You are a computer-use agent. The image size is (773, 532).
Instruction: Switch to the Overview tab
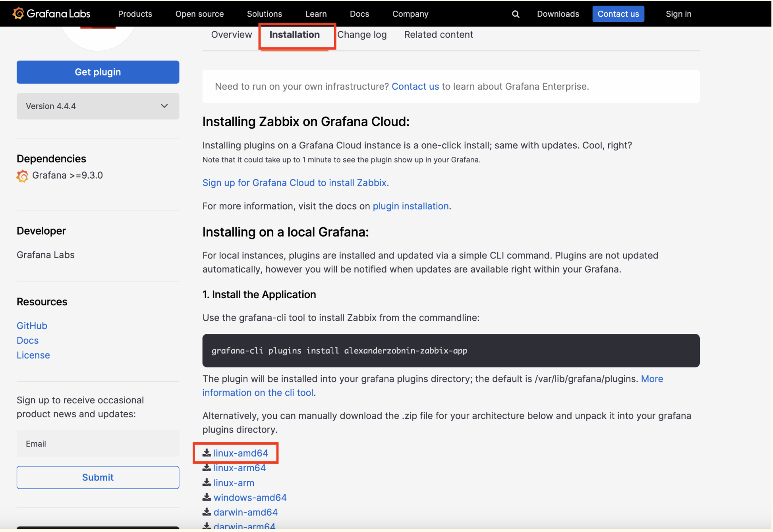(x=231, y=35)
